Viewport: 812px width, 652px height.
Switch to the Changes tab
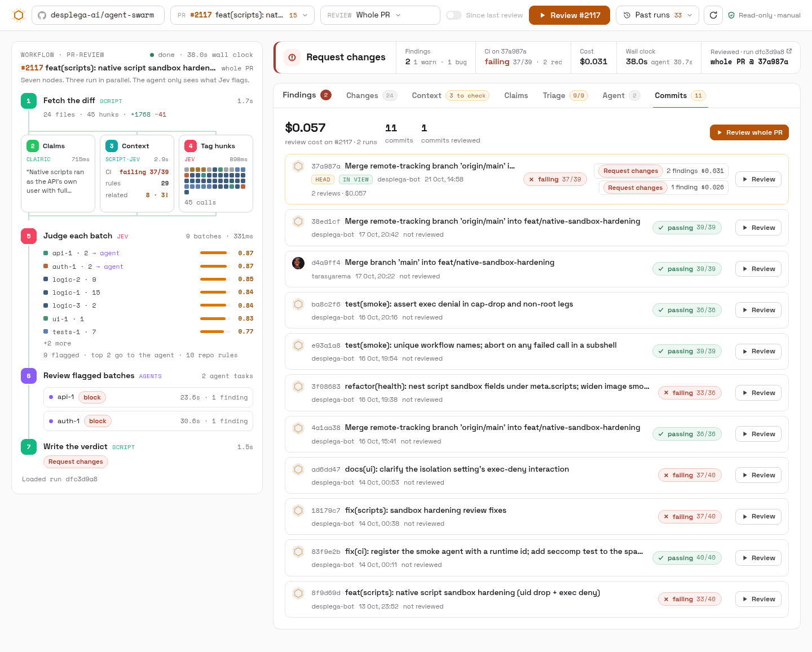(372, 96)
